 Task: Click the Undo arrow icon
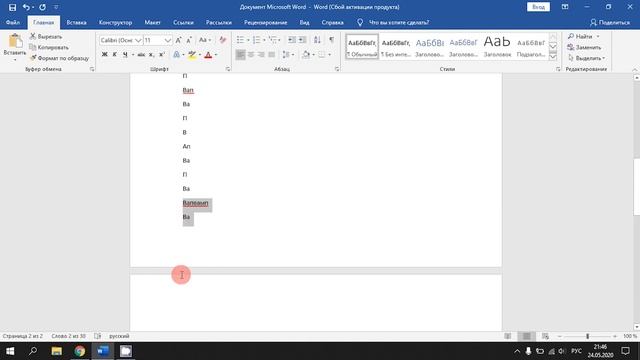pyautogui.click(x=26, y=7)
